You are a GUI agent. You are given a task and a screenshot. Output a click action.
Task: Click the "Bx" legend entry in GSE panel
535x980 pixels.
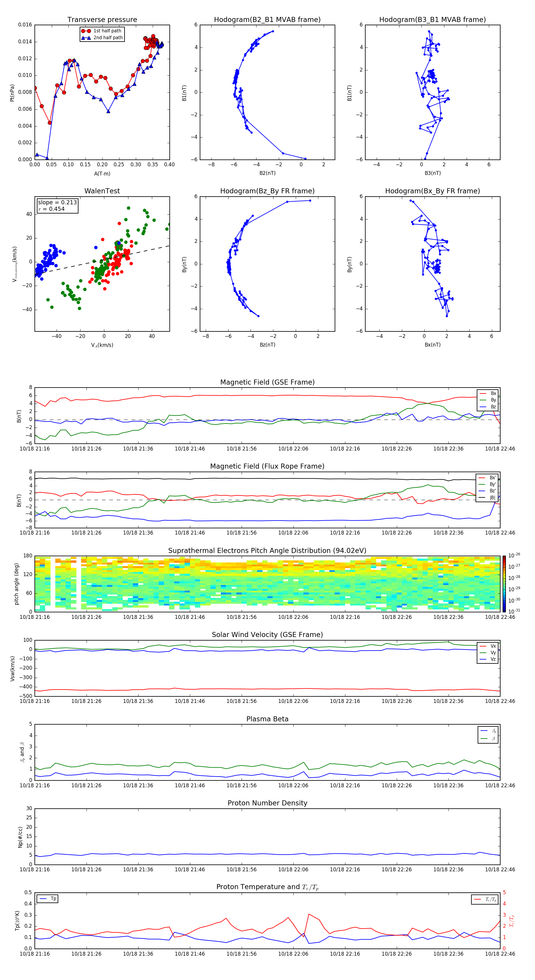pos(488,393)
